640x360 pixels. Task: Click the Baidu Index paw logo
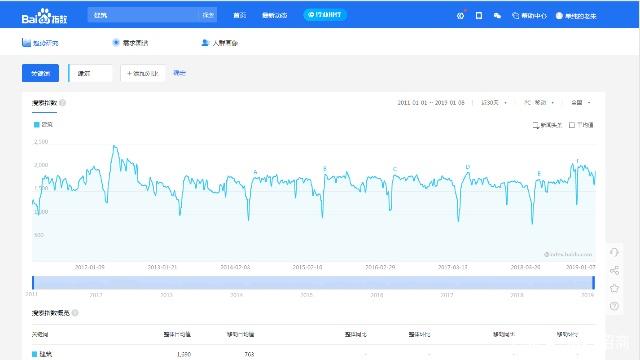pyautogui.click(x=44, y=16)
